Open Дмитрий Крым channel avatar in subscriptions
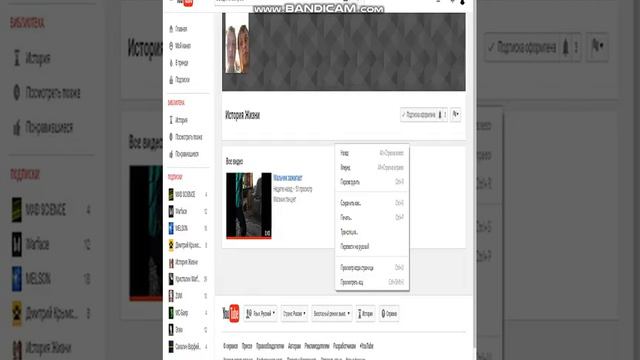This screenshot has width=640, height=360. pos(171,245)
